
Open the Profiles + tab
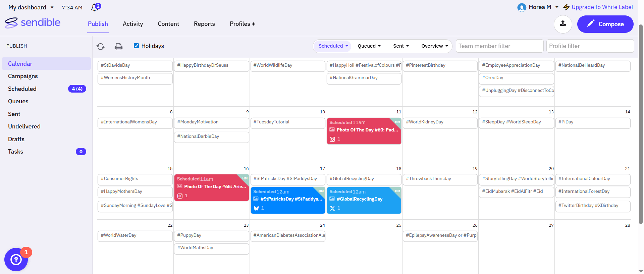243,24
